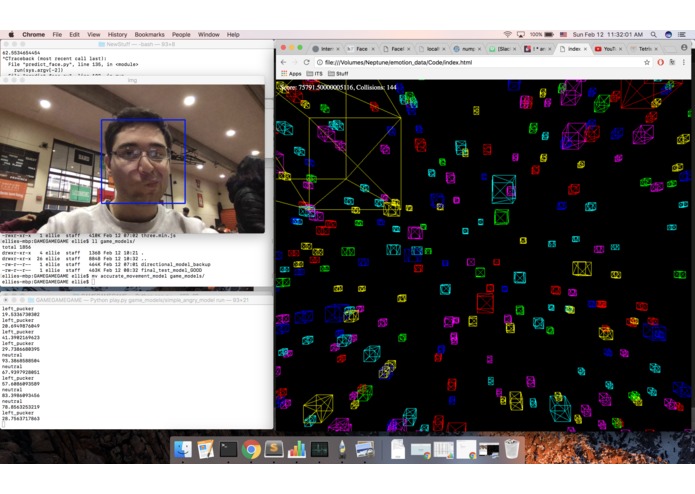This screenshot has height=494, width=695.
Task: Open Sublime Text from the Dock
Action: [274, 449]
